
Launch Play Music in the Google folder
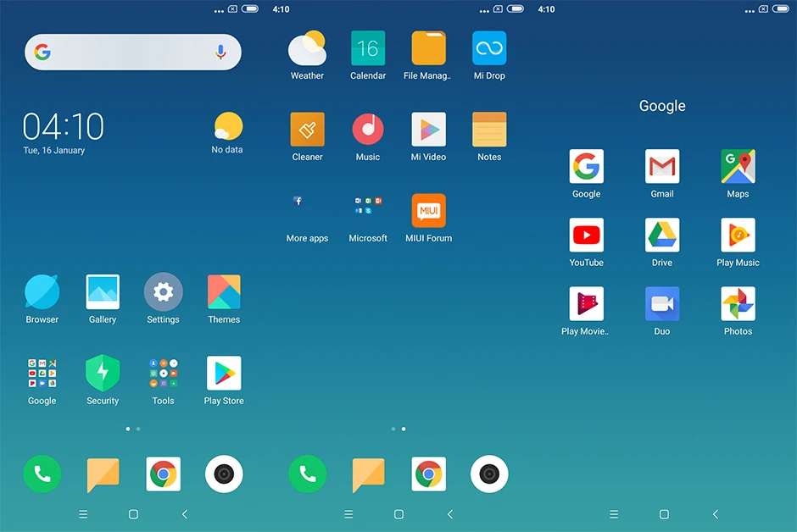click(738, 235)
